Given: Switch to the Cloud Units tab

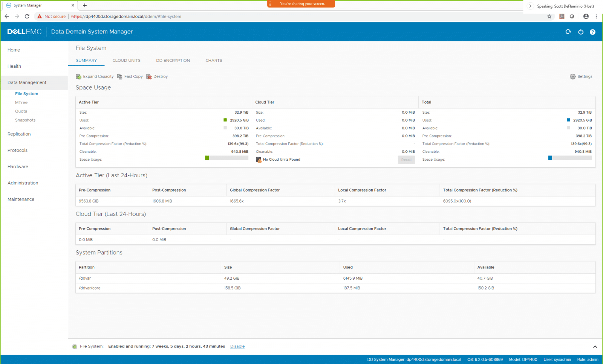Looking at the screenshot, I should (126, 60).
